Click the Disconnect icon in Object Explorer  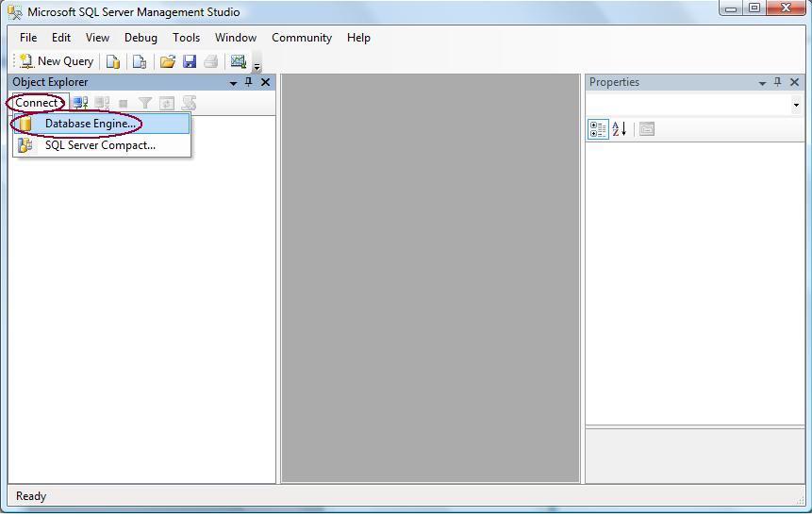[x=102, y=103]
